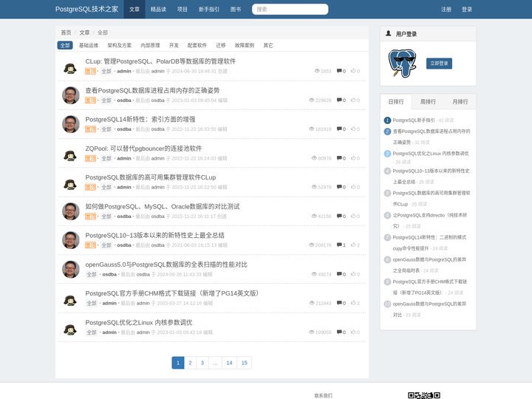Go to pagination page 15
Screen dimensions: 532x399
(245, 363)
